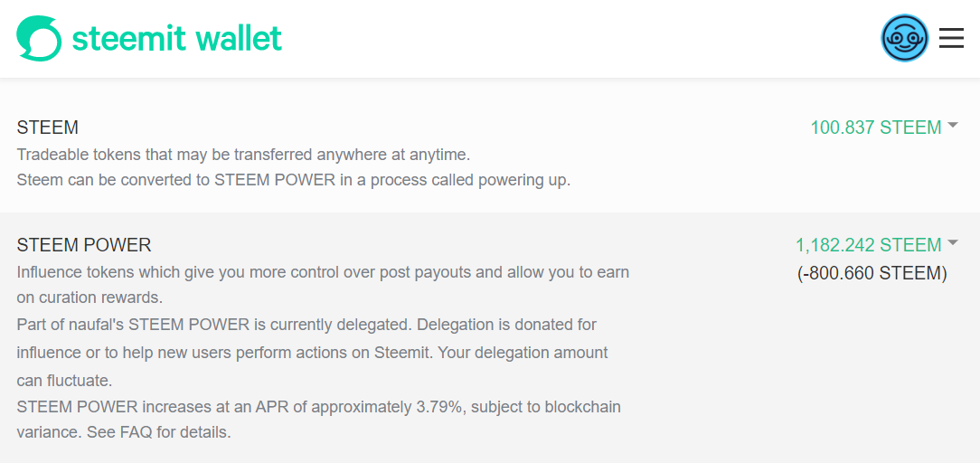Viewport: 980px width, 463px height.
Task: Click the STEEM POWER section heading
Action: point(84,245)
